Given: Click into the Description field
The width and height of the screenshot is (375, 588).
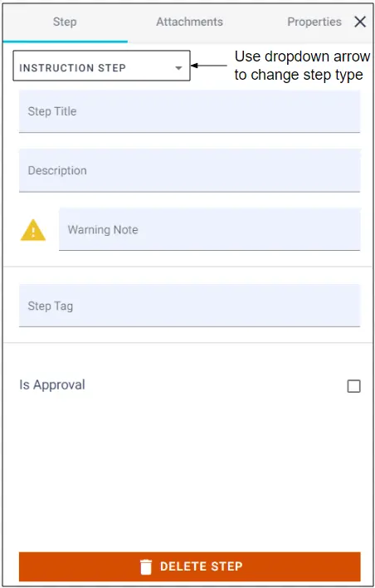Looking at the screenshot, I should pos(189,170).
